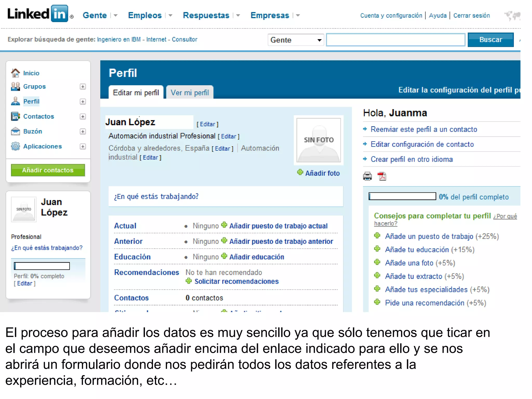
Task: Click green plus next to Solicitar recomendaciones
Action: pyautogui.click(x=189, y=281)
